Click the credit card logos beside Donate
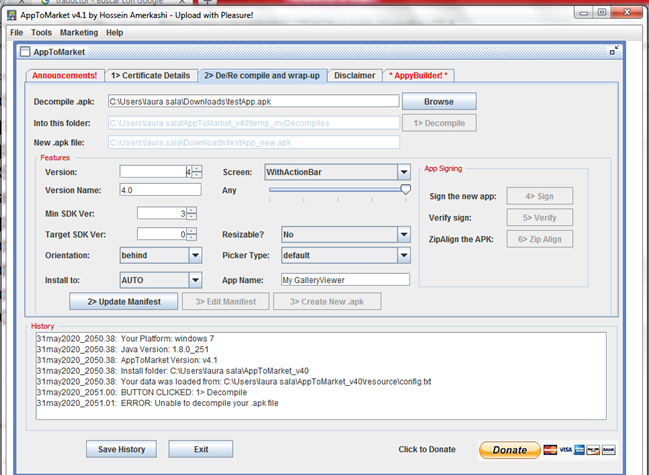Image resolution: width=649 pixels, height=475 pixels. (579, 450)
